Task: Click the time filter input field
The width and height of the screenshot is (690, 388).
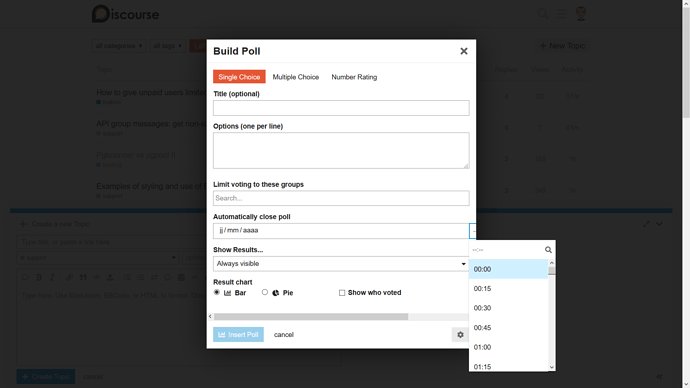Action: pos(506,250)
